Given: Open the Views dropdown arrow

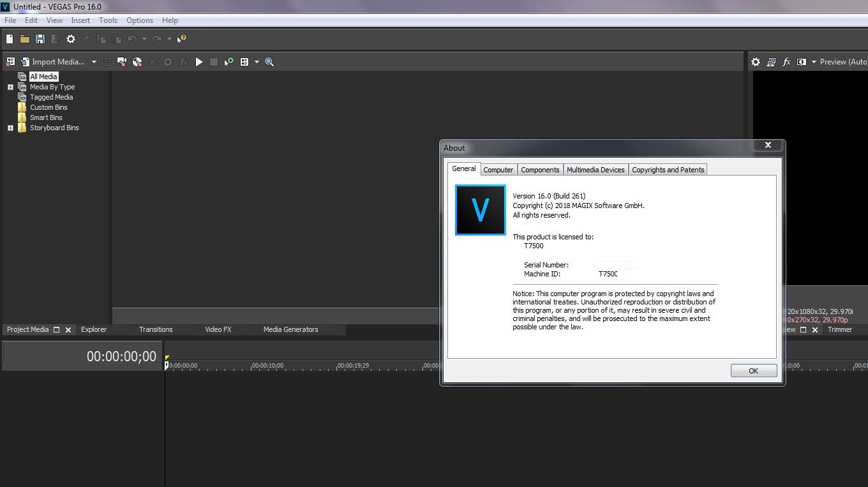Looking at the screenshot, I should (257, 62).
